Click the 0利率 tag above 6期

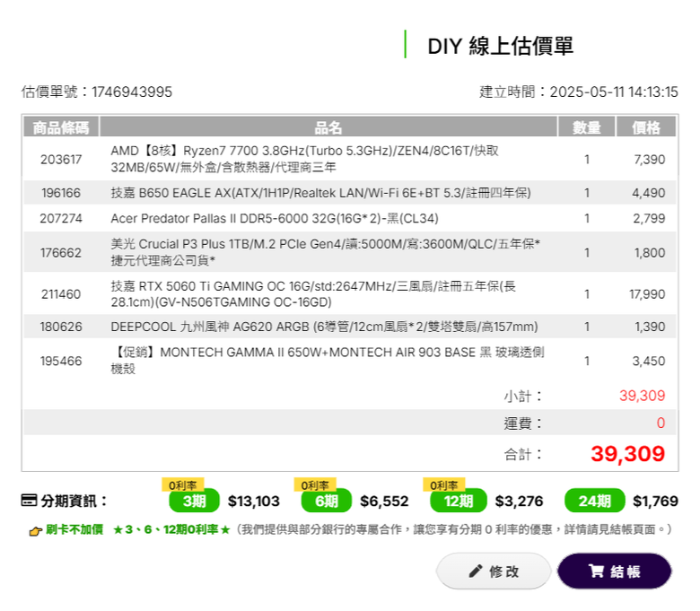point(315,484)
